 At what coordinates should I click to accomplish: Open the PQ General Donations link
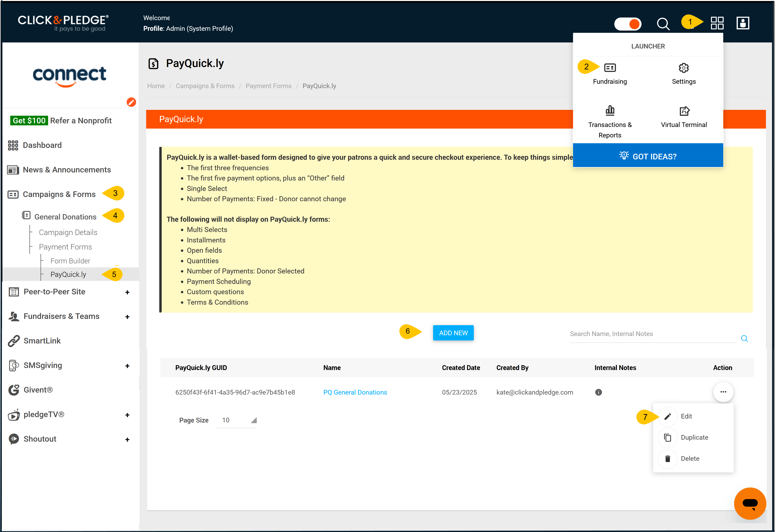pos(355,393)
